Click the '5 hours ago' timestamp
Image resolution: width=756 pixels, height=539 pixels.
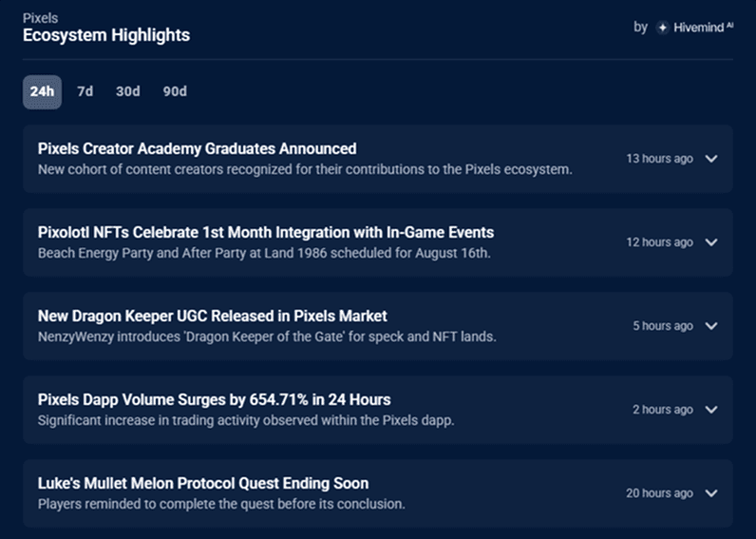pyautogui.click(x=663, y=326)
